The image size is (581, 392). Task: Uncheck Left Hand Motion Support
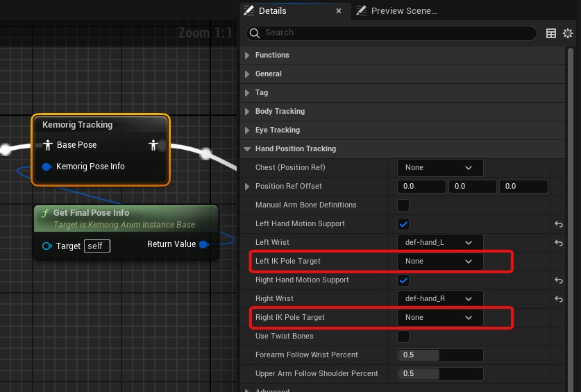pos(403,224)
